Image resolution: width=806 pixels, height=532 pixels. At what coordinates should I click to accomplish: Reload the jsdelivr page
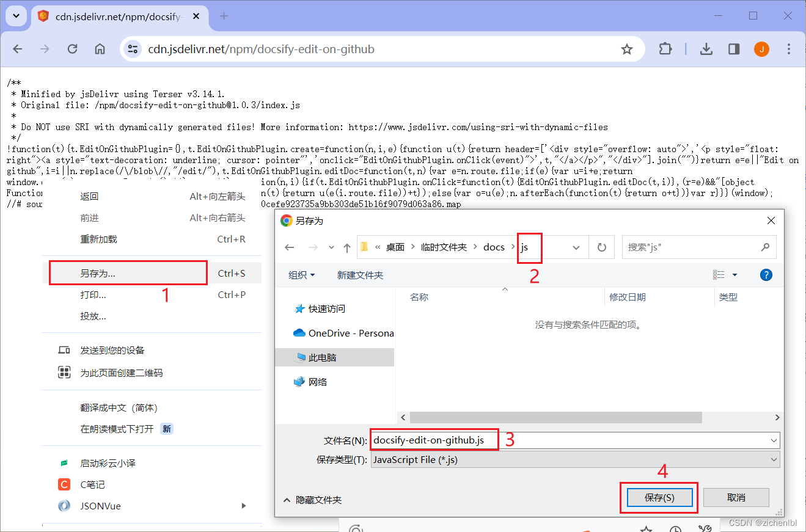[x=72, y=49]
